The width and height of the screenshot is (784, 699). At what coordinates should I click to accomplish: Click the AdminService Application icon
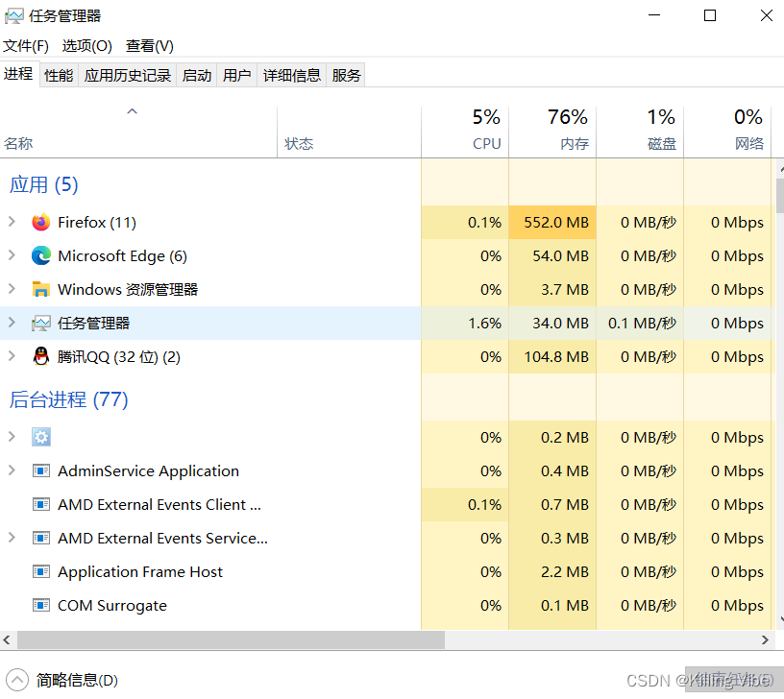pyautogui.click(x=41, y=470)
